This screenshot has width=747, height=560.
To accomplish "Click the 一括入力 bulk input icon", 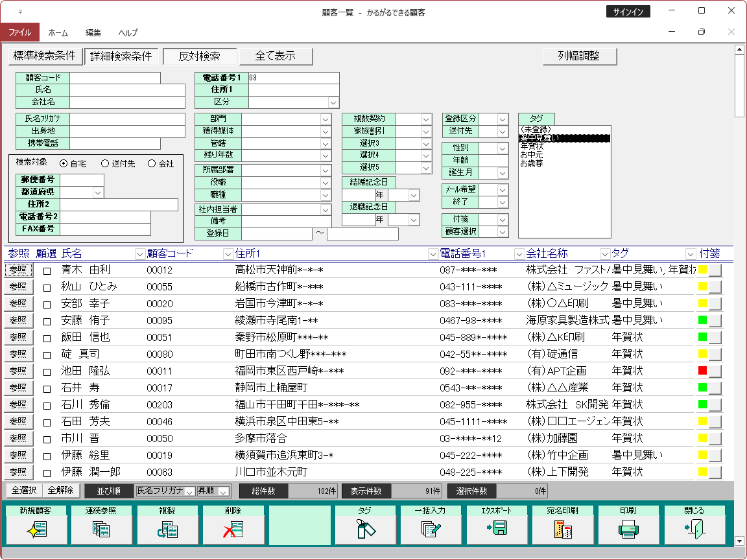I will [x=431, y=530].
